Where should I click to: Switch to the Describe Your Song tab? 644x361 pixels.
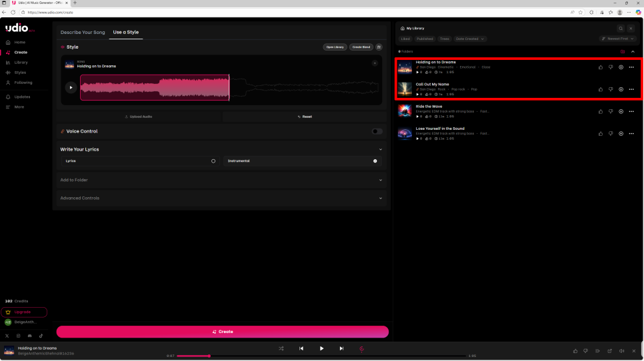point(83,32)
